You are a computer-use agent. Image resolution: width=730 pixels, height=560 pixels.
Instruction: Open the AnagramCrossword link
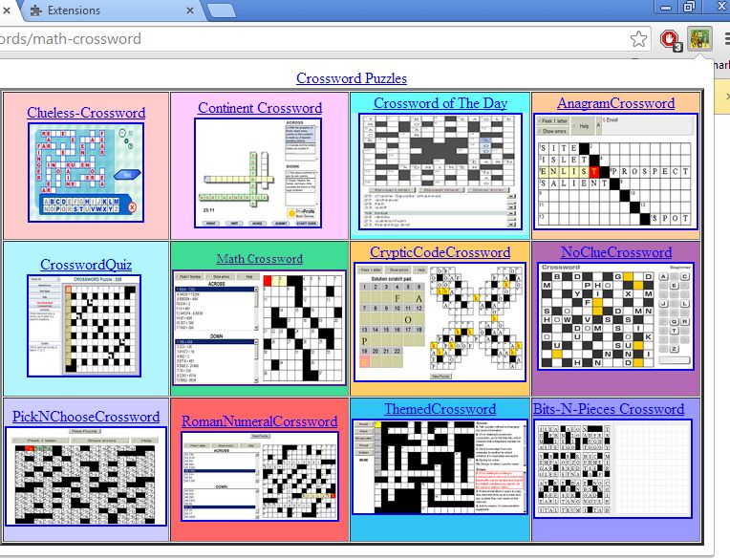[x=615, y=103]
